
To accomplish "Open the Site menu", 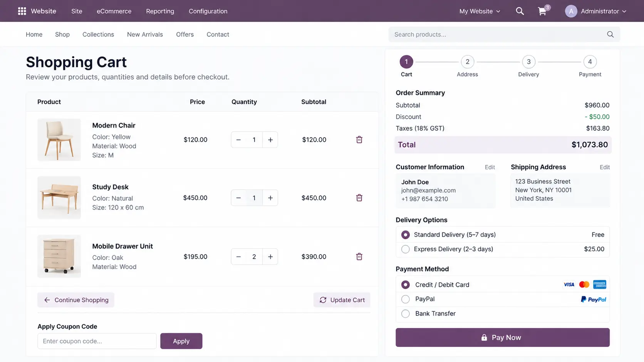I will (77, 11).
